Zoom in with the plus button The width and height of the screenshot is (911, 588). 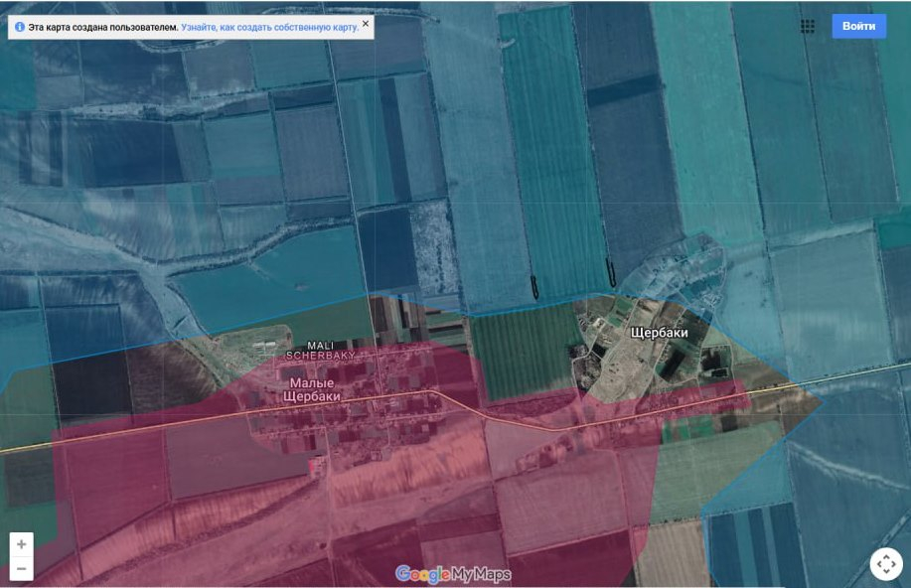[22, 544]
